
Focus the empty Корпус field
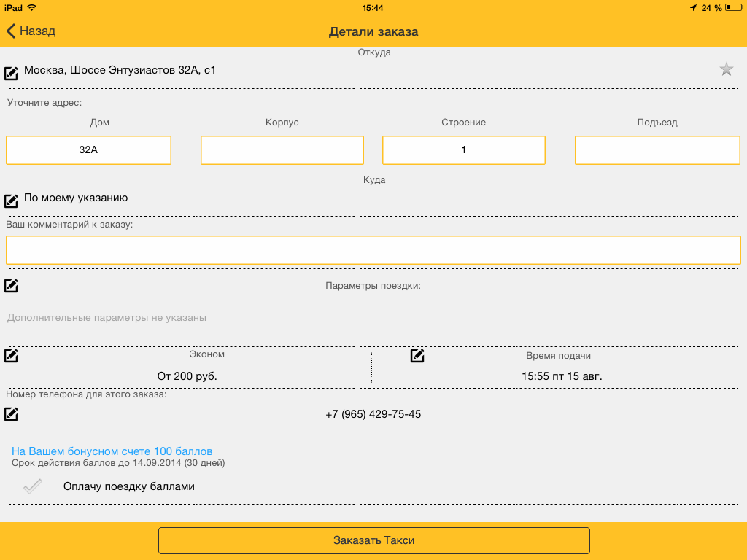click(282, 150)
